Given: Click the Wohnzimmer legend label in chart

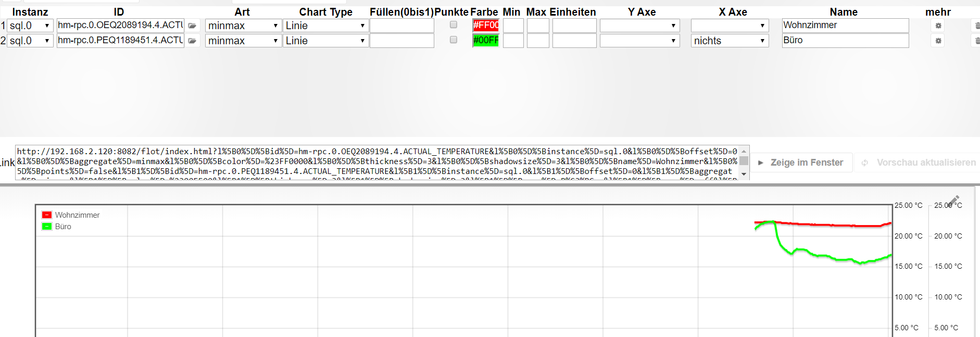Looking at the screenshot, I should 77,215.
